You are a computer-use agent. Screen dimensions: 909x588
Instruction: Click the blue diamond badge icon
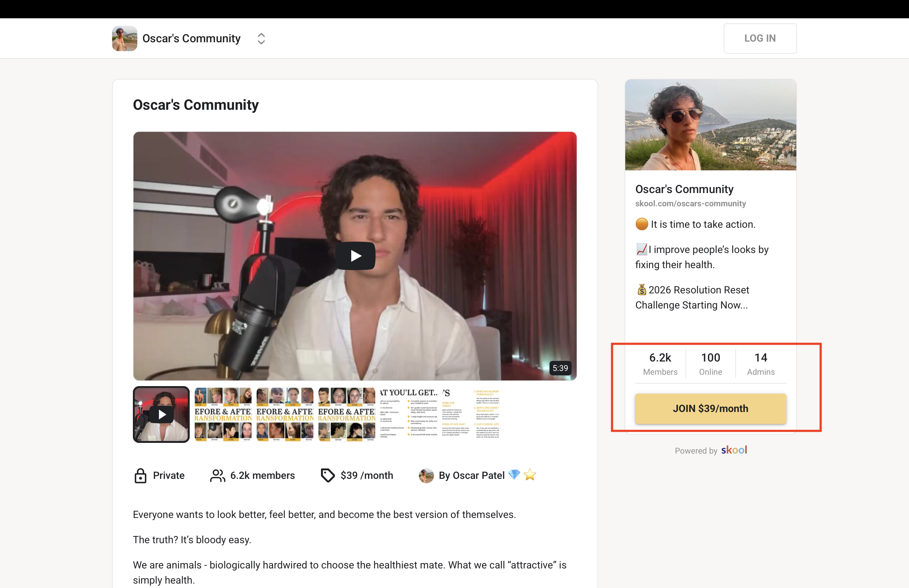514,475
